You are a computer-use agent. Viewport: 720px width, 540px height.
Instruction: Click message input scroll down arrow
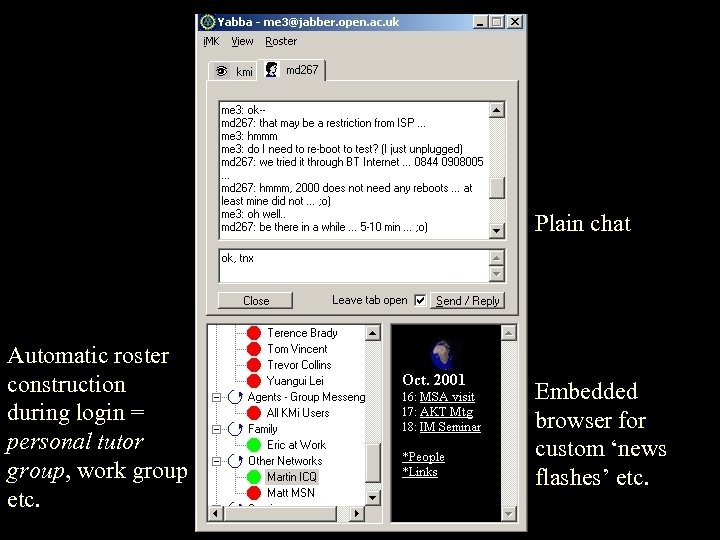(497, 274)
